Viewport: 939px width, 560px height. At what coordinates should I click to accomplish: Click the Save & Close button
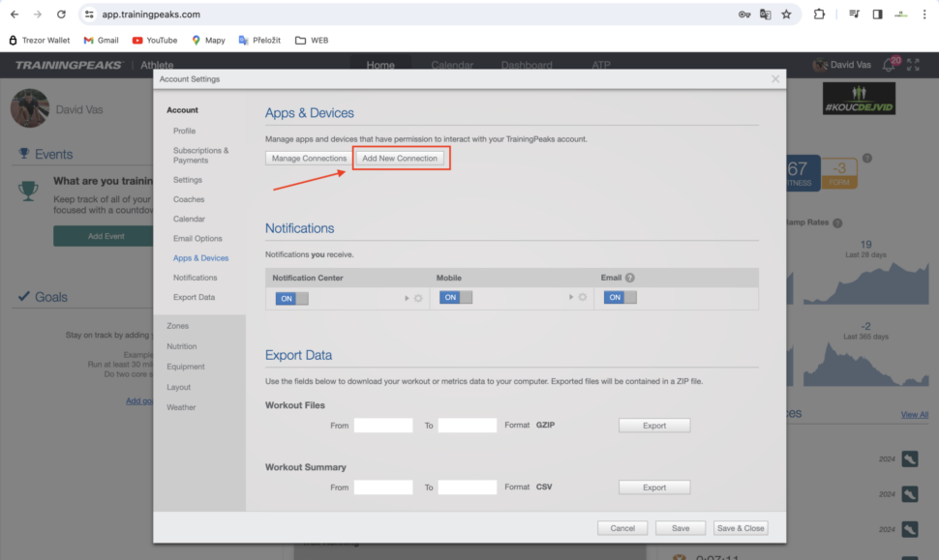[x=741, y=528]
